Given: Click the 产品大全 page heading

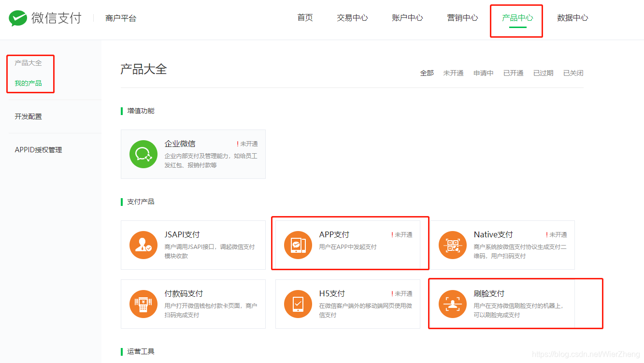Looking at the screenshot, I should pos(143,69).
